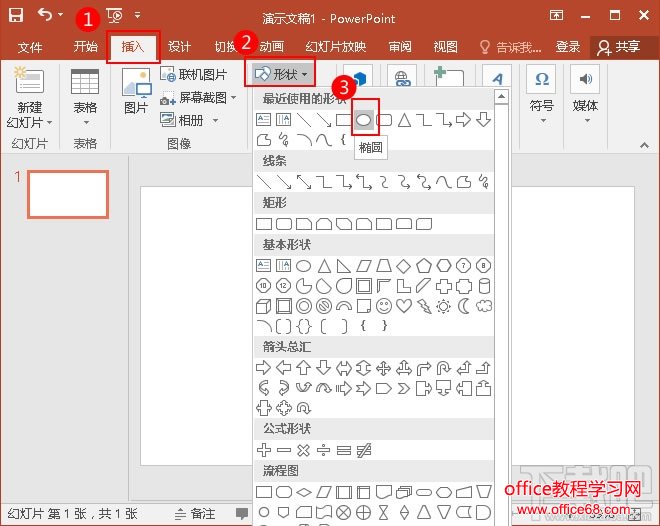Select slide 1 thumbnail in the panel
Image resolution: width=660 pixels, height=526 pixels.
click(67, 194)
